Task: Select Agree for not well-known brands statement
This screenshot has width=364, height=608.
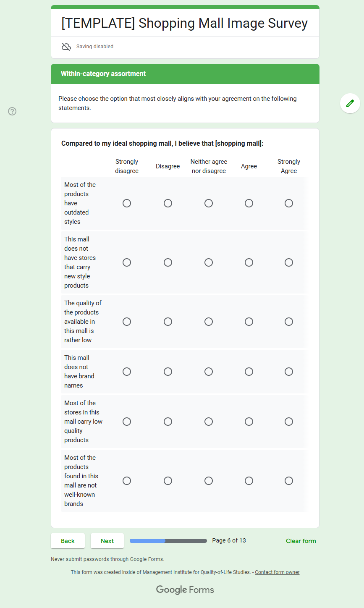Action: click(249, 481)
